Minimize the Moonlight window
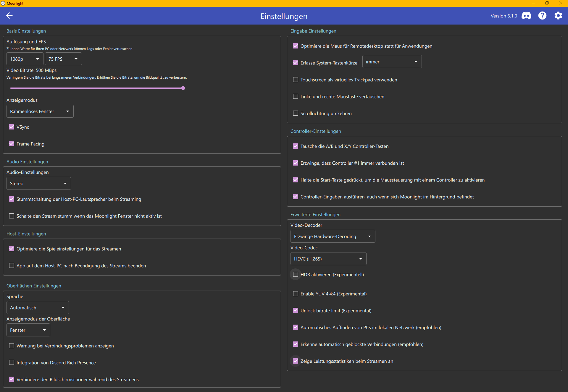568x392 pixels. 534,3
